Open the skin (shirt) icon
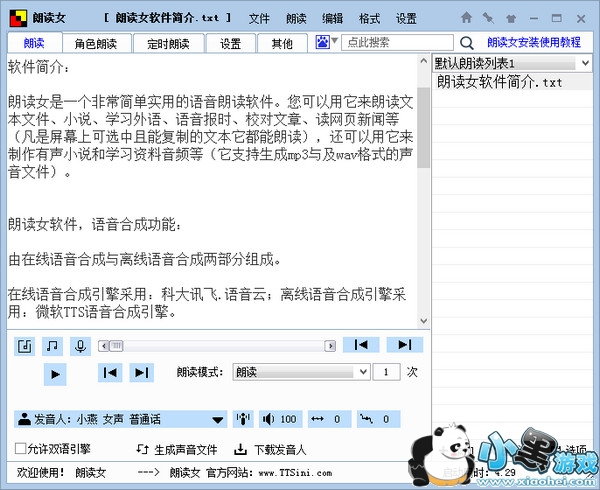Image resolution: width=600 pixels, height=490 pixels. (511, 18)
